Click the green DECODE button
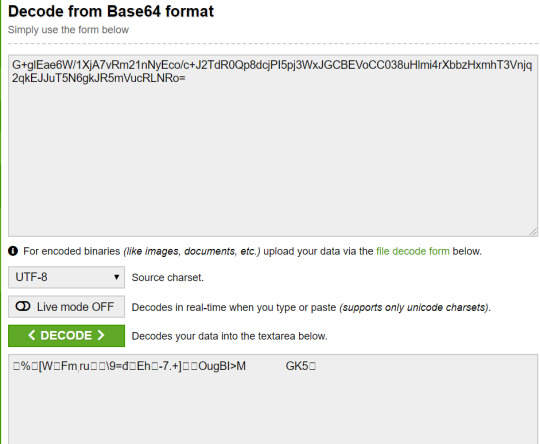Viewport: 540px width, 444px height. [66, 335]
